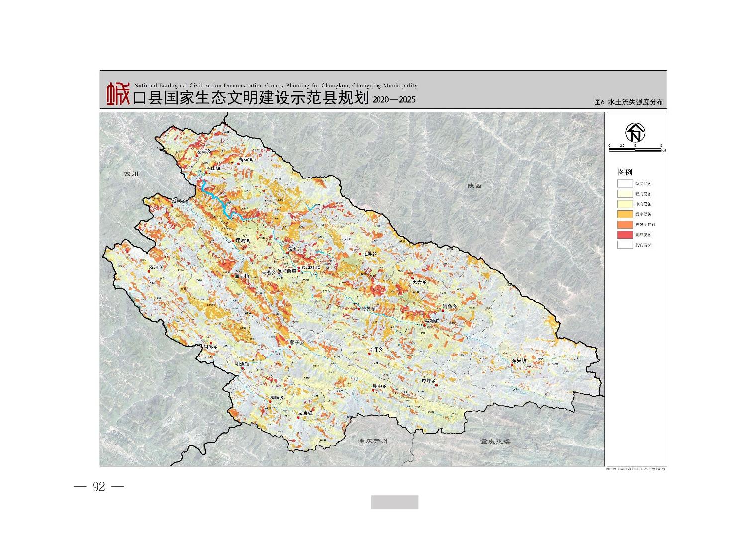
Task: Click the 重庆开州 label
Action: [x=373, y=441]
